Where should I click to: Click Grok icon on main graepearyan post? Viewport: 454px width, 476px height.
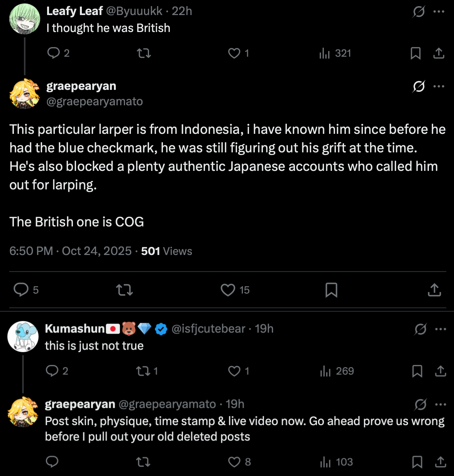[419, 86]
